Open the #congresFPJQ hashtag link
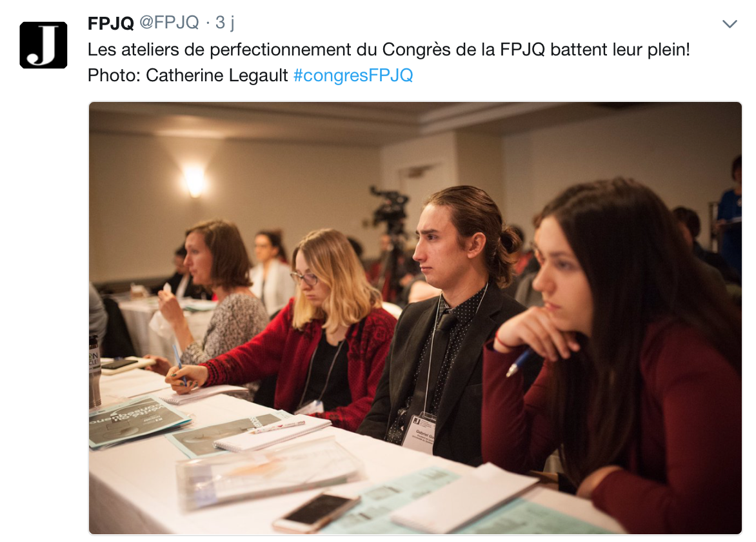 [353, 75]
